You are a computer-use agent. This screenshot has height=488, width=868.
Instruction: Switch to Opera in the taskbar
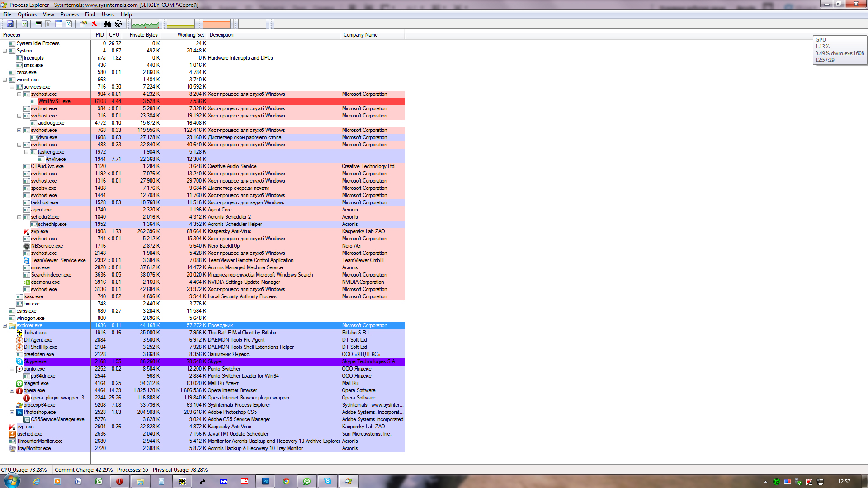pyautogui.click(x=120, y=481)
